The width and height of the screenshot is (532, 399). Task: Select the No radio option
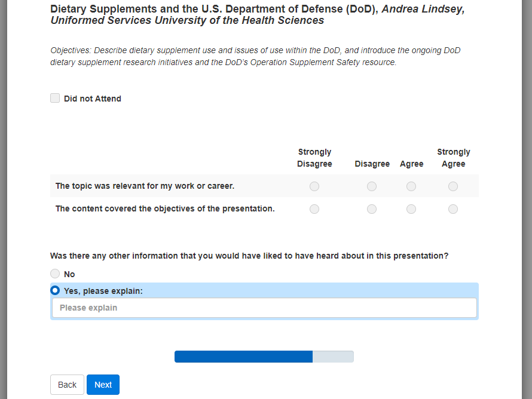55,274
